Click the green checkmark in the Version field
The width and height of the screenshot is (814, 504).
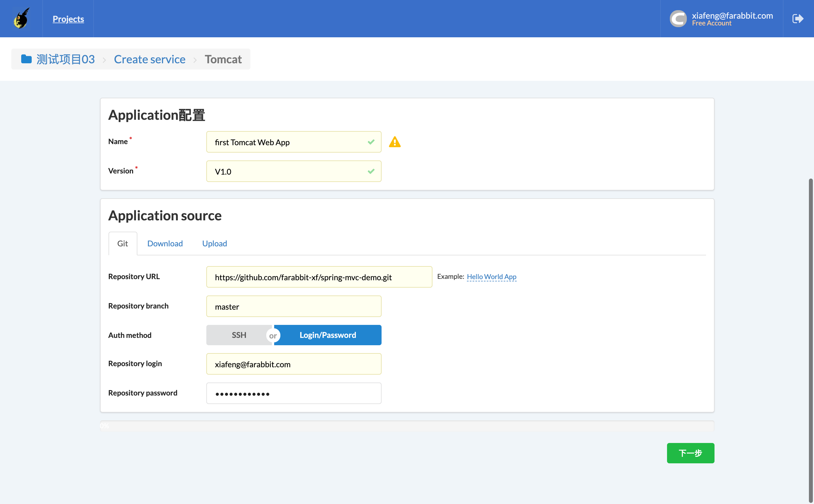click(x=371, y=171)
